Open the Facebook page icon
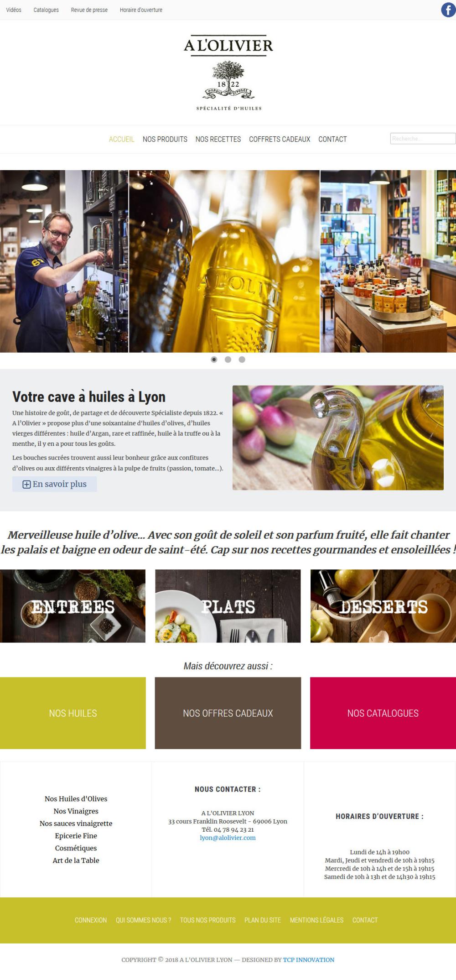Viewport: 456px width, 980px height. 448,10
